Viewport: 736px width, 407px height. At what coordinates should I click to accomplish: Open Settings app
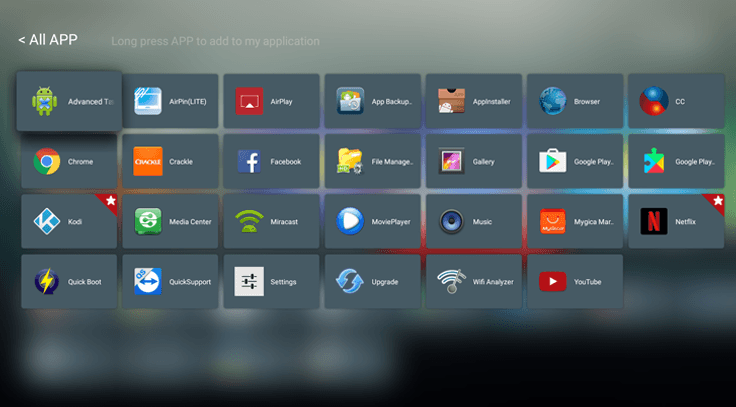(x=271, y=281)
